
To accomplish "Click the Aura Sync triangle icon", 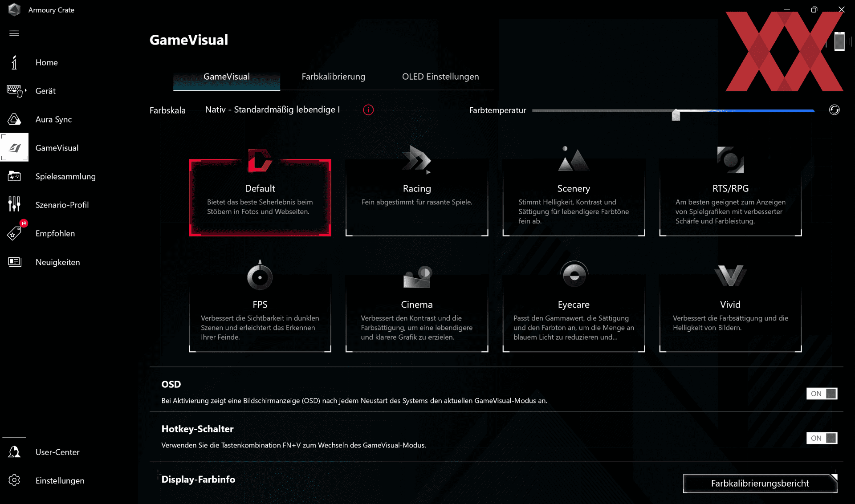I will (14, 119).
